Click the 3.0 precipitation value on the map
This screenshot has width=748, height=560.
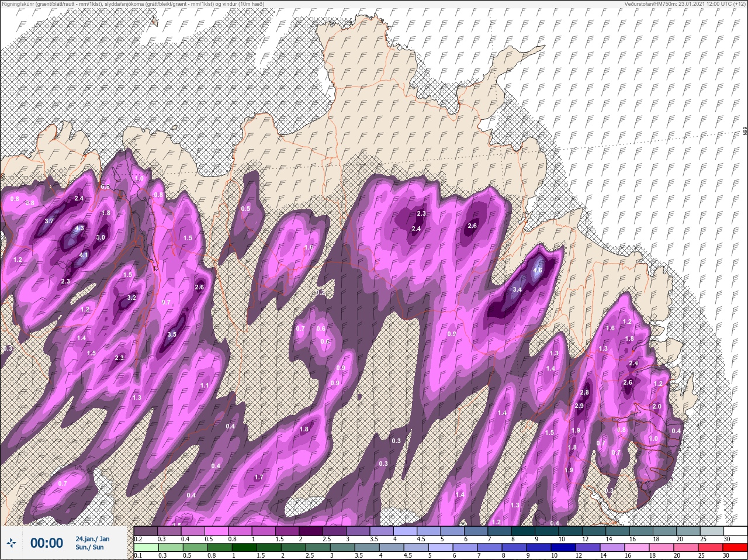[x=101, y=237]
